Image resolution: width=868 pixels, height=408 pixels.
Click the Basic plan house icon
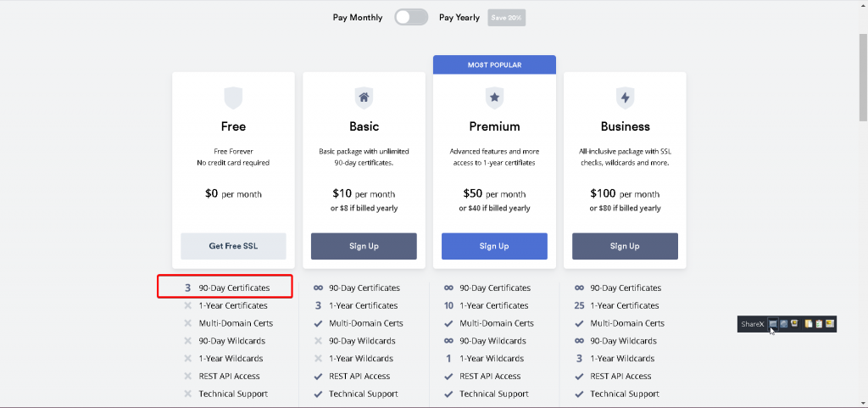click(364, 98)
